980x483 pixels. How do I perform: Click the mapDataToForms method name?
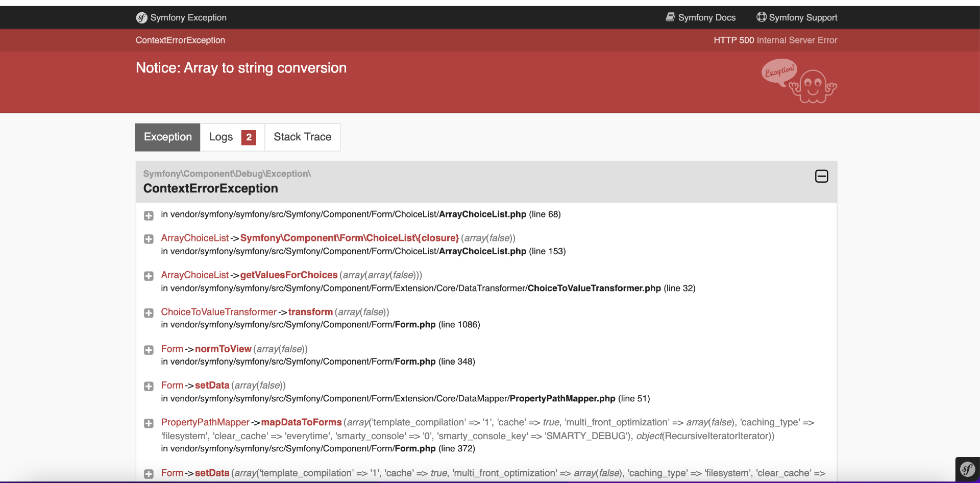point(301,422)
